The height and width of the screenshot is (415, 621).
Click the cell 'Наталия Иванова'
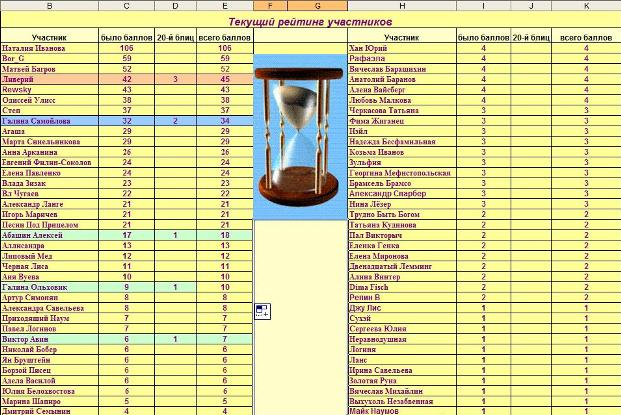pyautogui.click(x=50, y=48)
